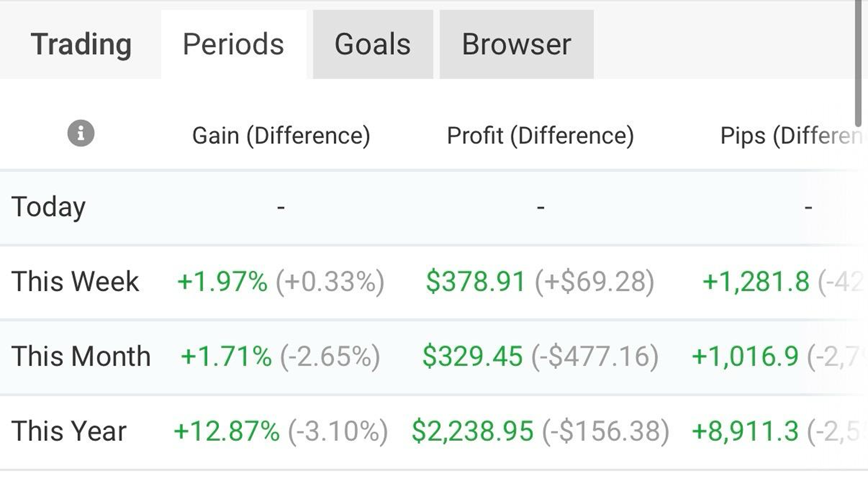Select the This Year row label
Screen dimensions: 868x480
69,431
